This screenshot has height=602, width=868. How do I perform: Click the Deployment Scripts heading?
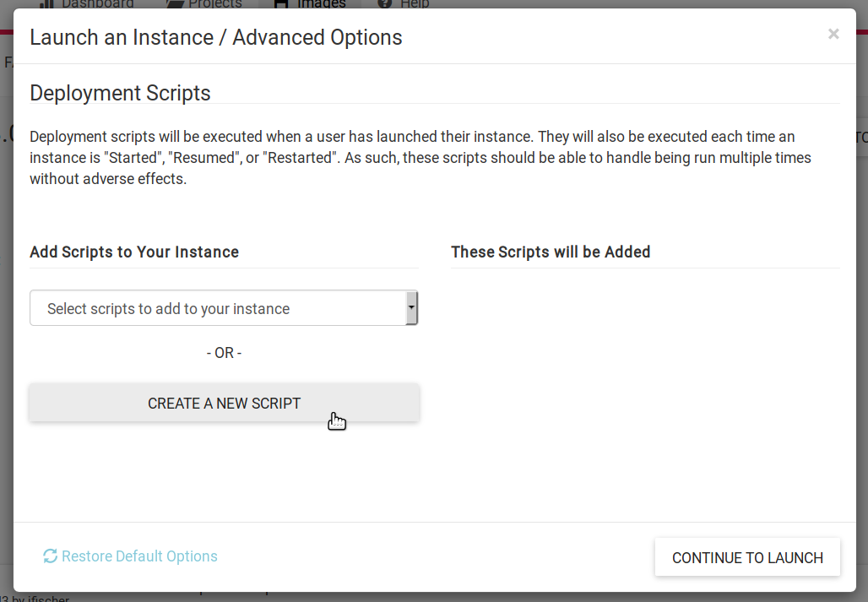pyautogui.click(x=120, y=93)
